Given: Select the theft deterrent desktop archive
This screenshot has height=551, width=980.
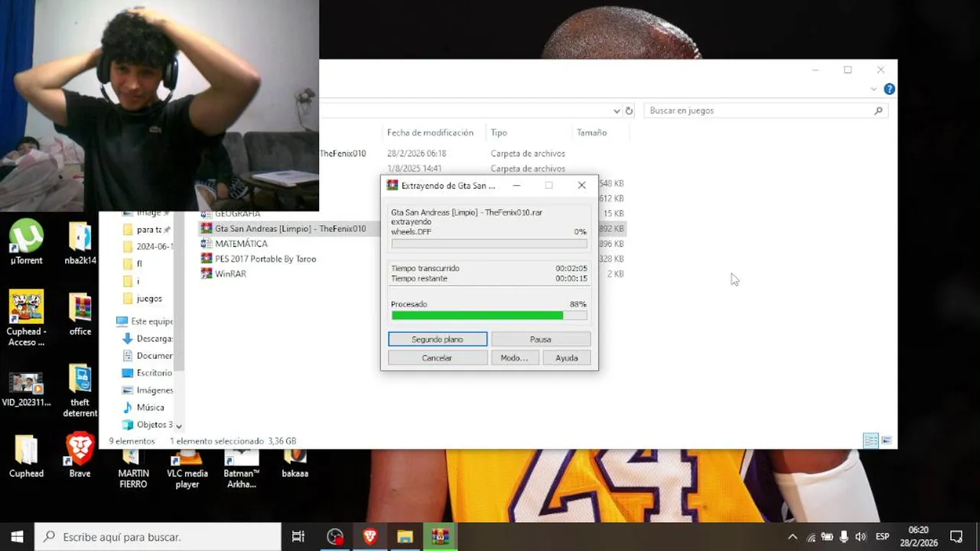Looking at the screenshot, I should 80,390.
